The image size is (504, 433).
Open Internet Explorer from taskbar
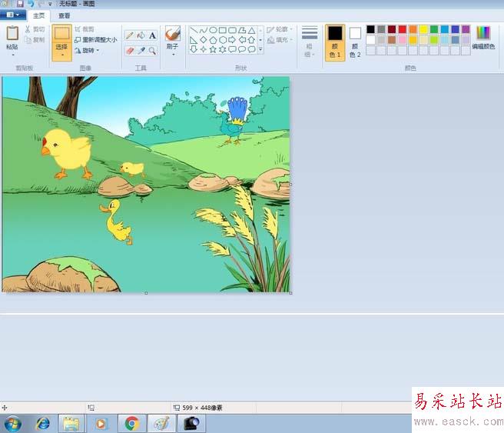point(43,423)
